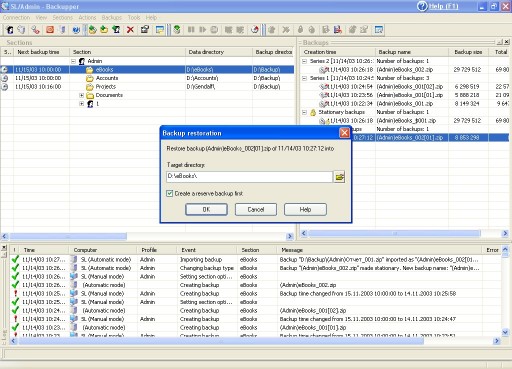The image size is (512, 369).
Task: Click the yellow folder with green arrow toolbar icon
Action: point(104,30)
